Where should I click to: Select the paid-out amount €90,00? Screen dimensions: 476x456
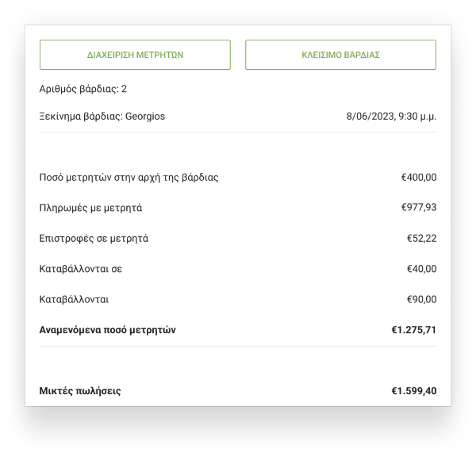[422, 300]
